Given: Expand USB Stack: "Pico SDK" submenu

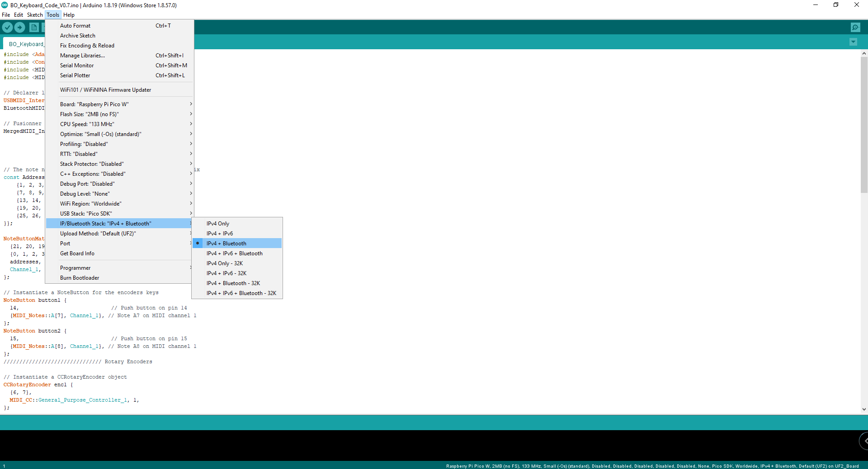Looking at the screenshot, I should [x=120, y=214].
